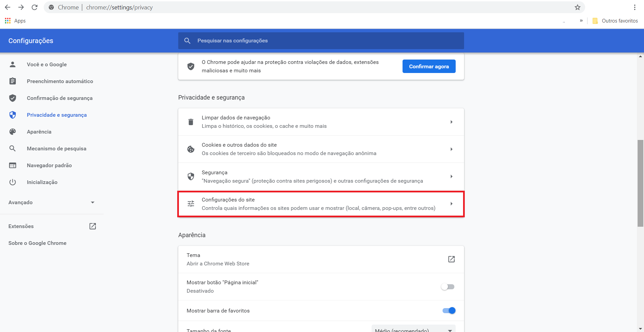Image resolution: width=644 pixels, height=332 pixels.
Task: Reload the page with refresh icon
Action: point(34,7)
